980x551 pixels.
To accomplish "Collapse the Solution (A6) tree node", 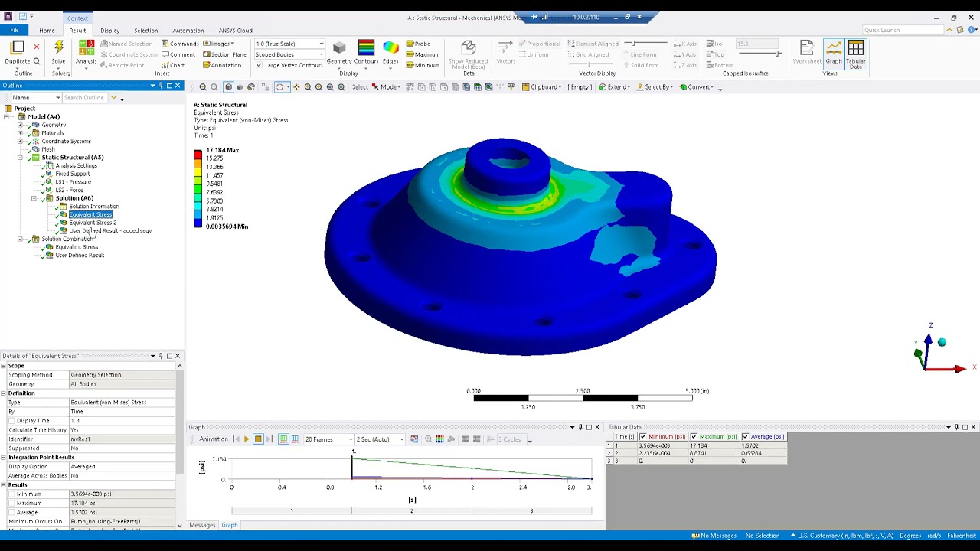I will click(34, 198).
